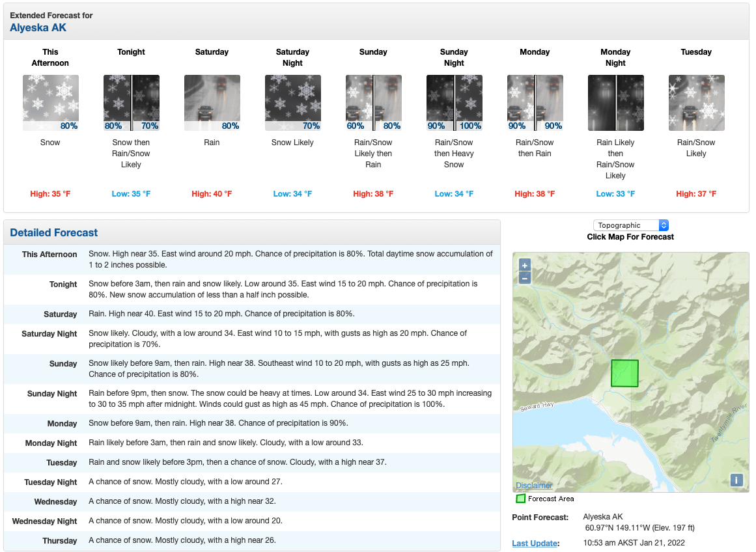Screen dimensions: 756x552
Task: Click 'A chance of snow... high near 26' text
Action: 182,540
